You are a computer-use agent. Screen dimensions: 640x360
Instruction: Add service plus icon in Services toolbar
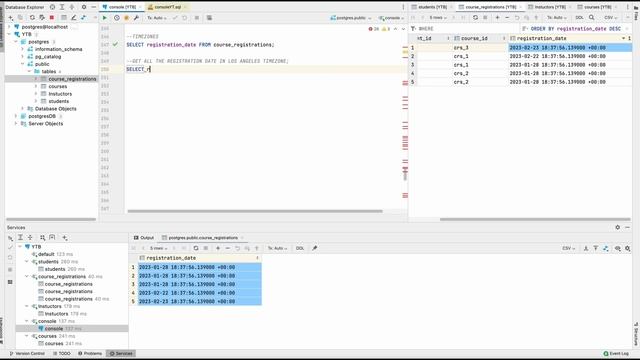[64, 238]
